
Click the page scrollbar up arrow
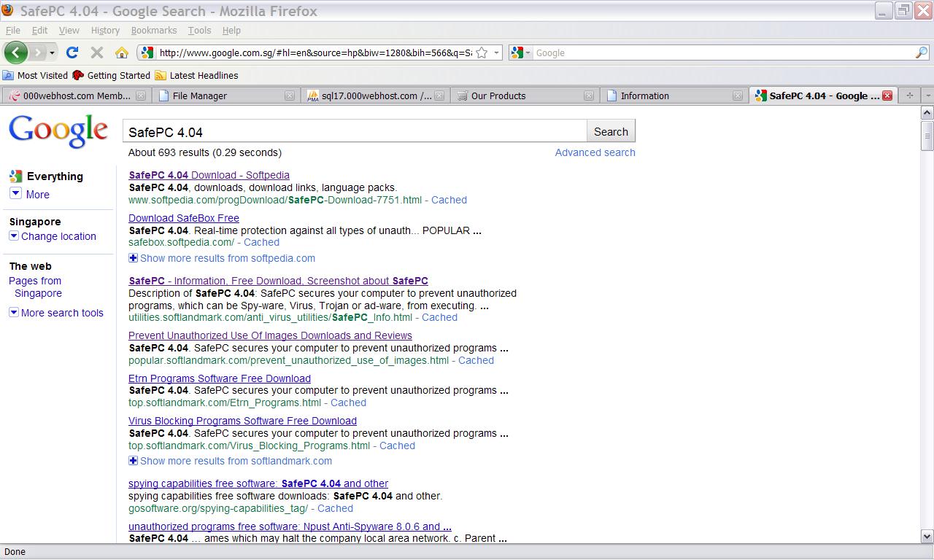[927, 113]
